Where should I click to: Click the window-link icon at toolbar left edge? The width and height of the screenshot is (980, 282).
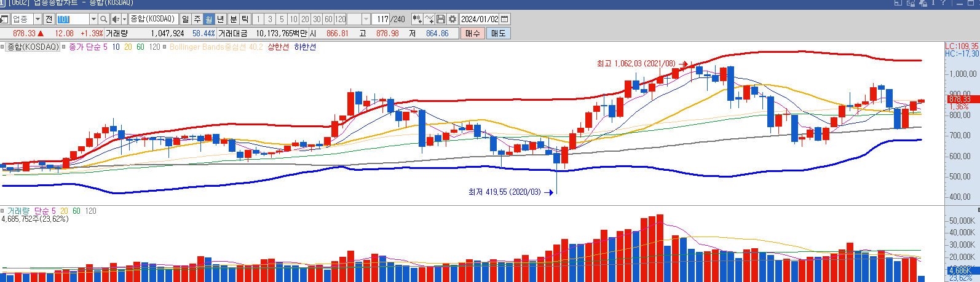(4, 19)
